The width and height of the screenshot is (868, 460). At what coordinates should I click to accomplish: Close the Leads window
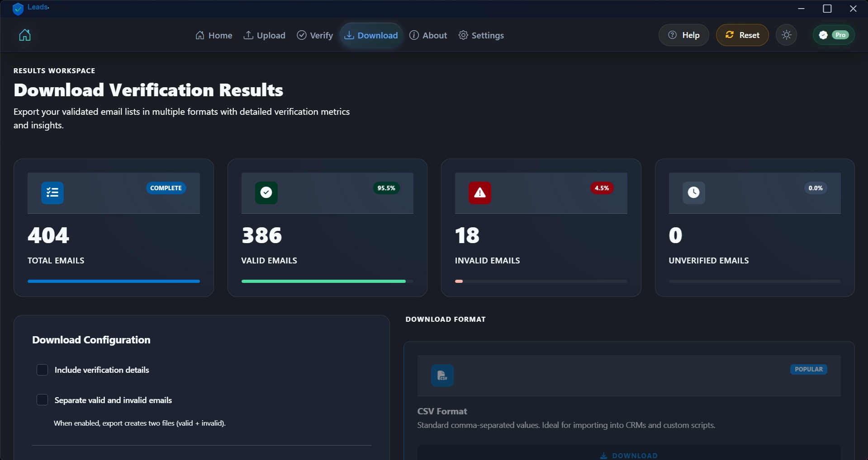pyautogui.click(x=853, y=9)
